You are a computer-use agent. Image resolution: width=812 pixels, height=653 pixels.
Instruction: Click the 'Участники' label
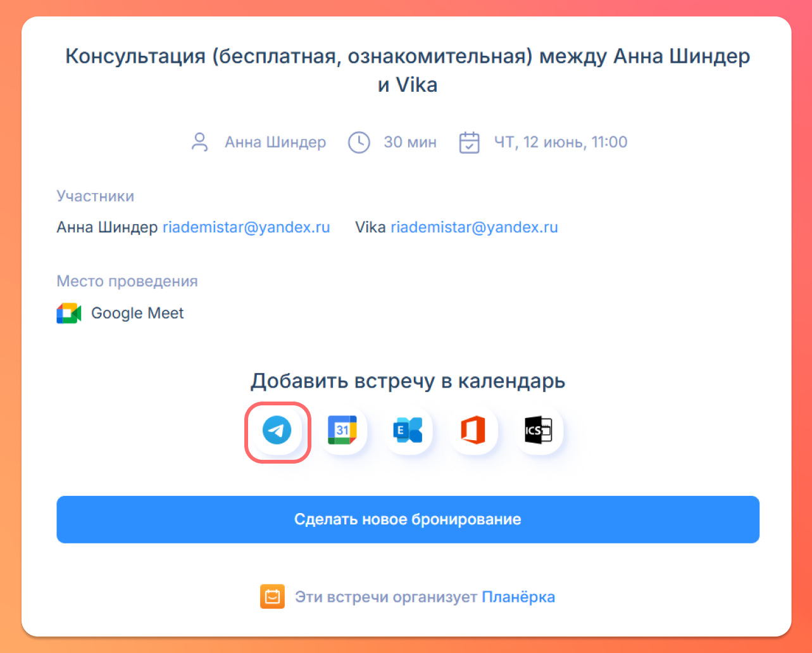tap(96, 196)
